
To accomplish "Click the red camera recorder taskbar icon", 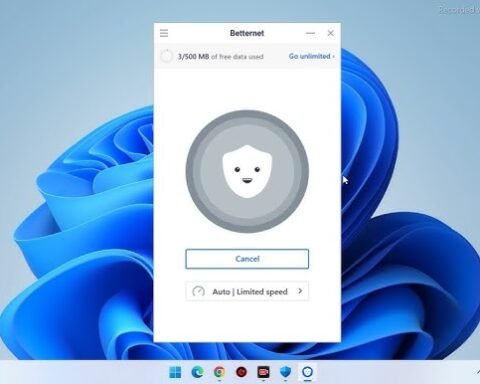I will [x=263, y=372].
